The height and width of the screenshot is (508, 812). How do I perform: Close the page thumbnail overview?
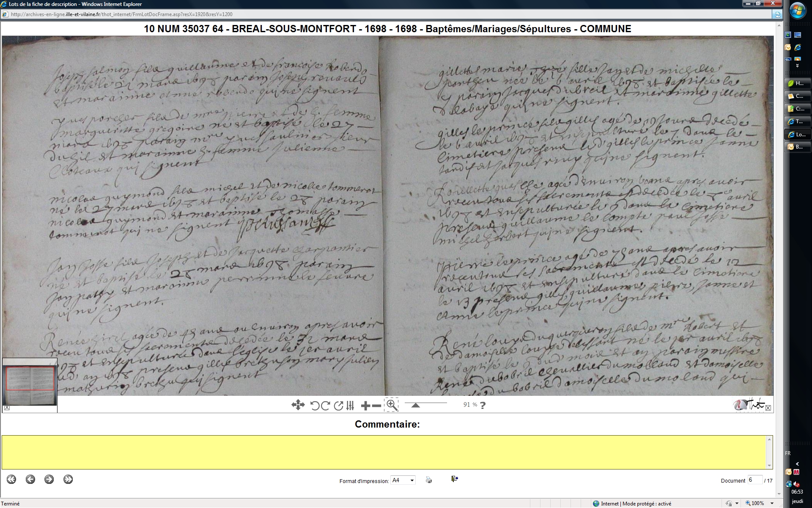tap(7, 408)
